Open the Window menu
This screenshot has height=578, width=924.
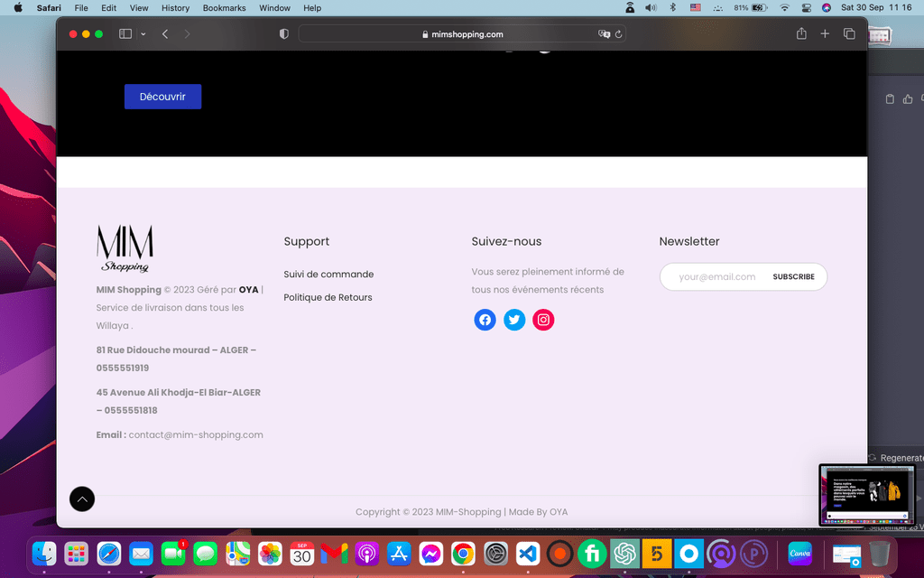coord(274,7)
